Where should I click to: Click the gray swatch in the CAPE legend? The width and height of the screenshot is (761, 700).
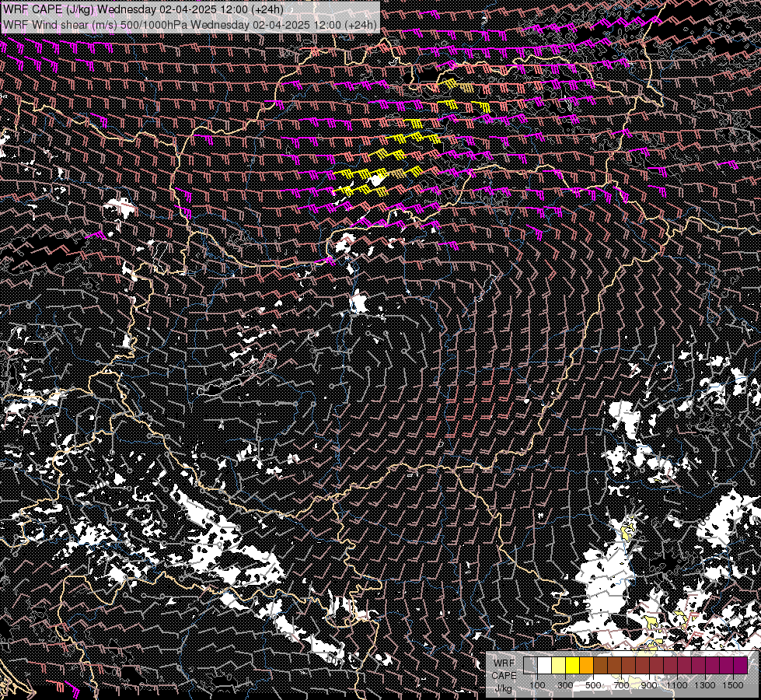pos(530,665)
